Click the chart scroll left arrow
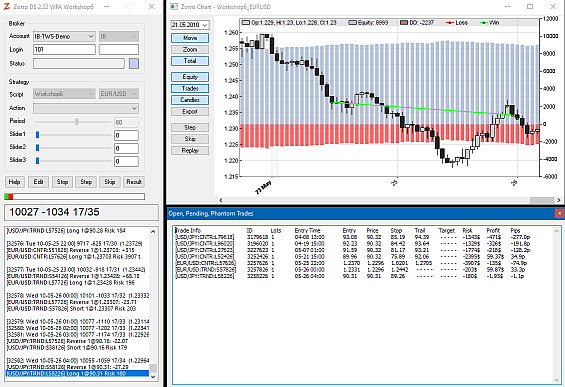The width and height of the screenshot is (565, 387). coord(221,200)
